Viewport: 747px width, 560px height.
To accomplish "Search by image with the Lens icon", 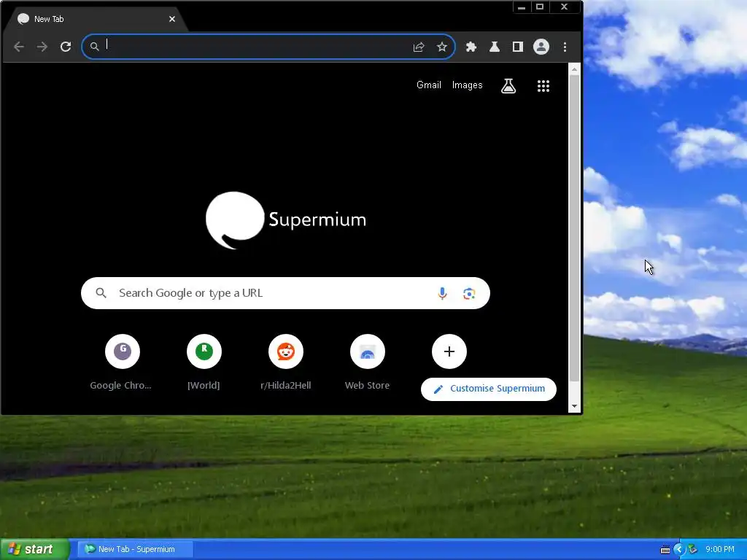I will 469,293.
